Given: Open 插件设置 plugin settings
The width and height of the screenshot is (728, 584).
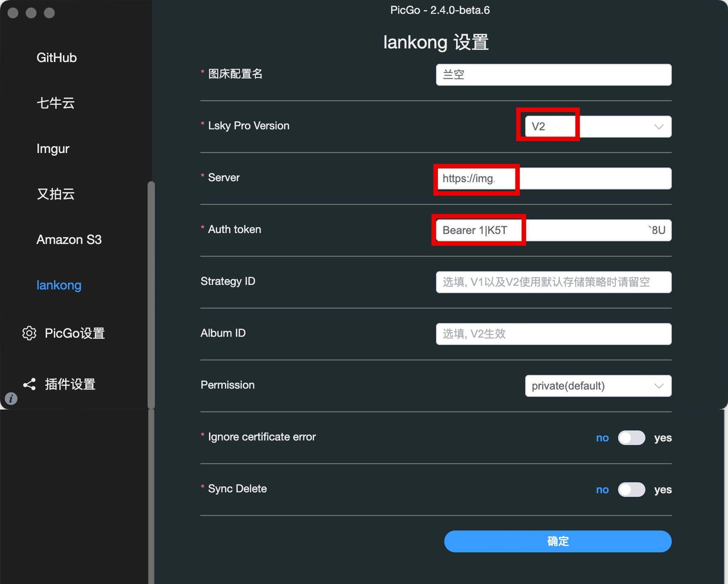Looking at the screenshot, I should coord(70,384).
